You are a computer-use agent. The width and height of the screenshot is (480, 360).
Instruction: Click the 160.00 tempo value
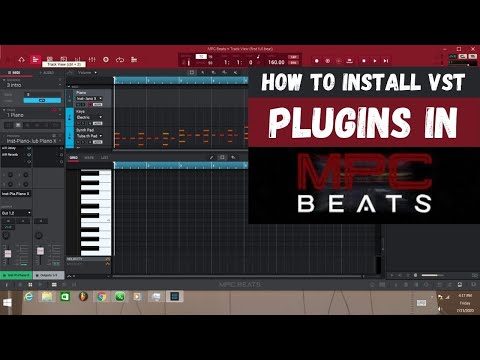[276, 62]
